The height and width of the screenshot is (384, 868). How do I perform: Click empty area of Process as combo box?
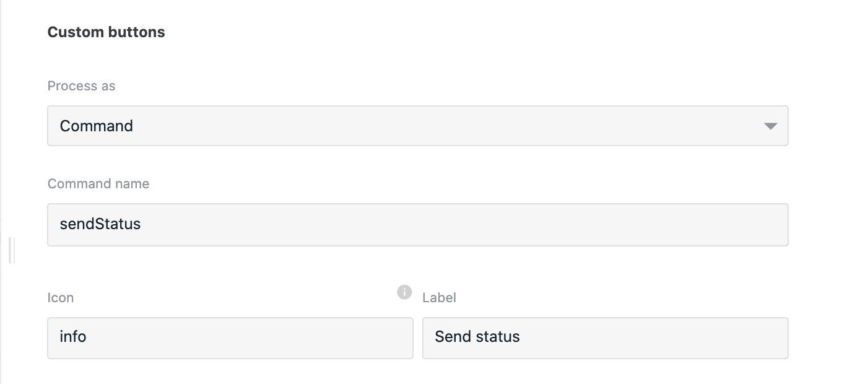click(433, 126)
